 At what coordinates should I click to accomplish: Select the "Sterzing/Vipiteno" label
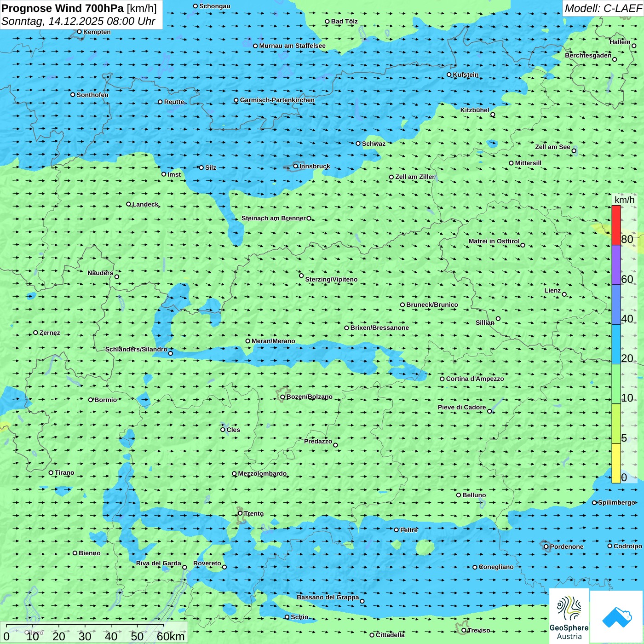pos(331,279)
